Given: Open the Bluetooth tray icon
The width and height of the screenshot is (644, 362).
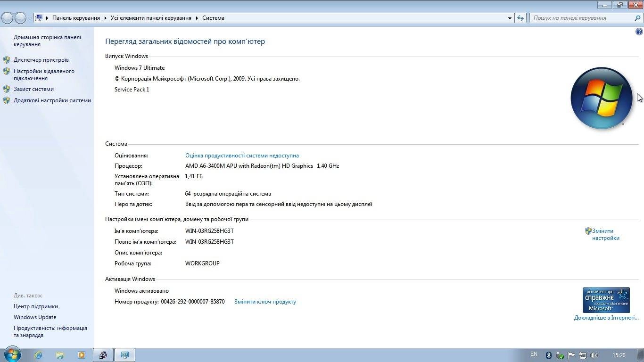Looking at the screenshot, I should click(x=549, y=355).
